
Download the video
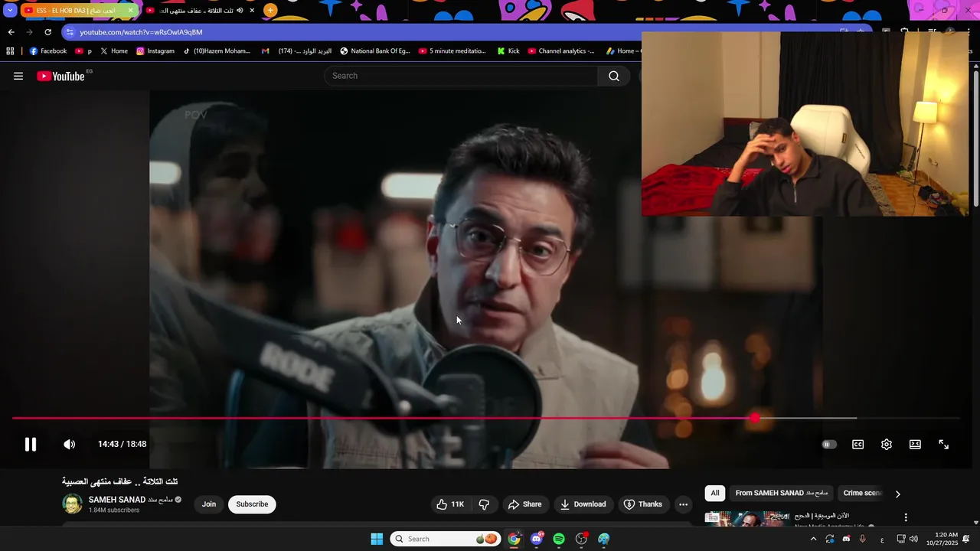click(x=583, y=504)
